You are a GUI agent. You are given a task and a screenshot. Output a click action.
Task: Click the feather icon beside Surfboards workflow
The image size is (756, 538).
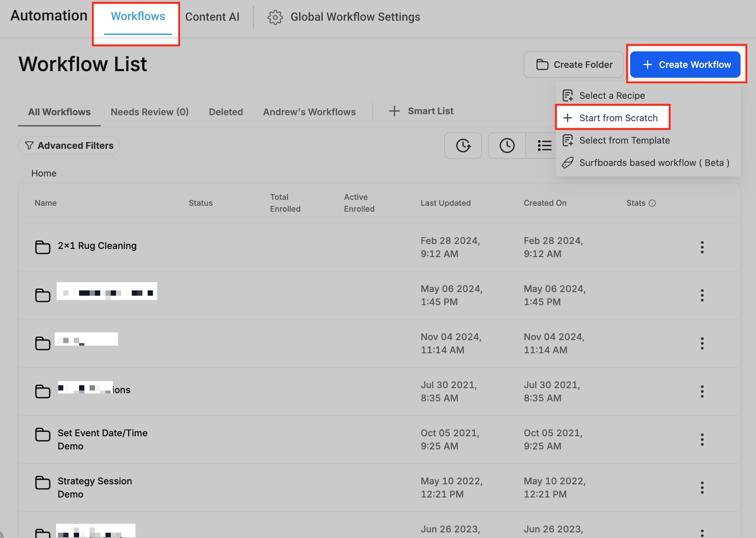coord(567,163)
